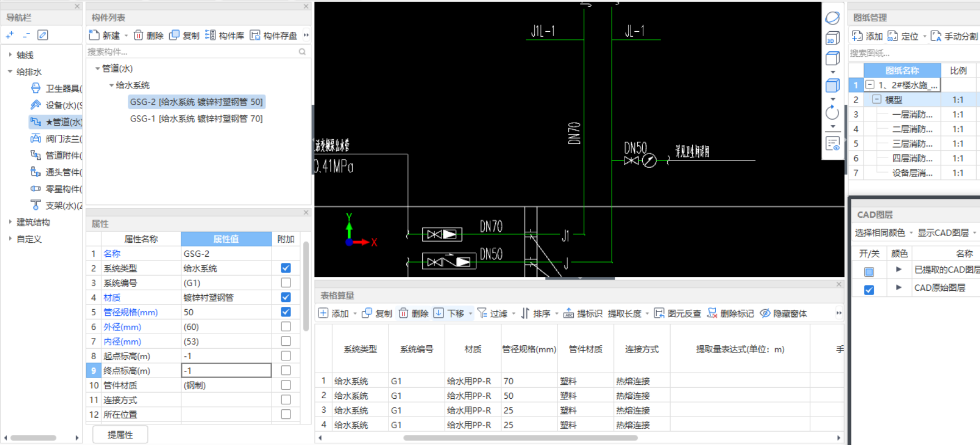Select the ★管道(水) pipe item
The image size is (980, 445).
coord(57,122)
